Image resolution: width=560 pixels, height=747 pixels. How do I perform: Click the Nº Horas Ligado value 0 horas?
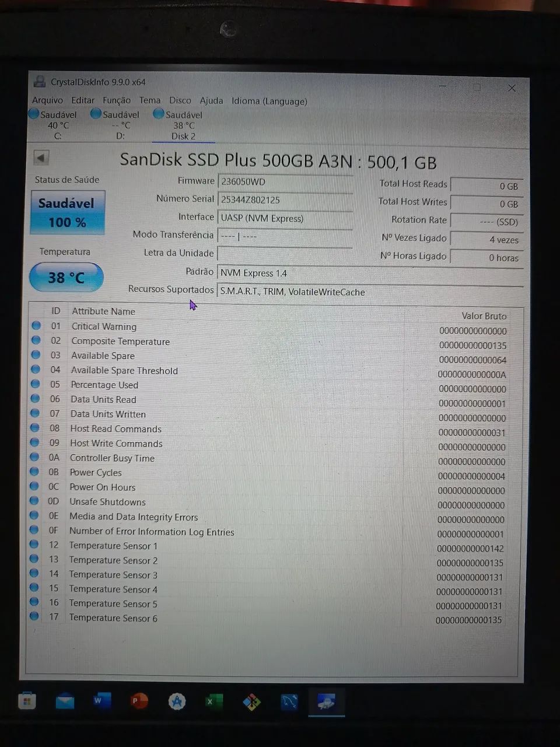(x=486, y=257)
